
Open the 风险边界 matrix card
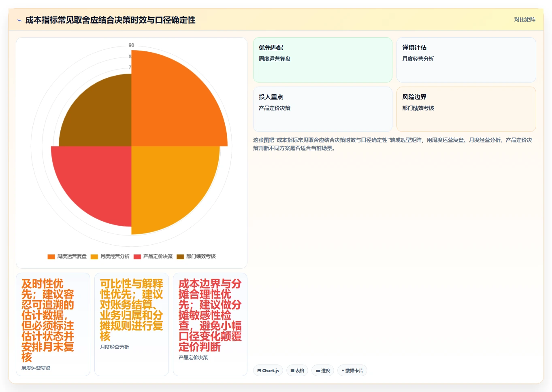[466, 109]
